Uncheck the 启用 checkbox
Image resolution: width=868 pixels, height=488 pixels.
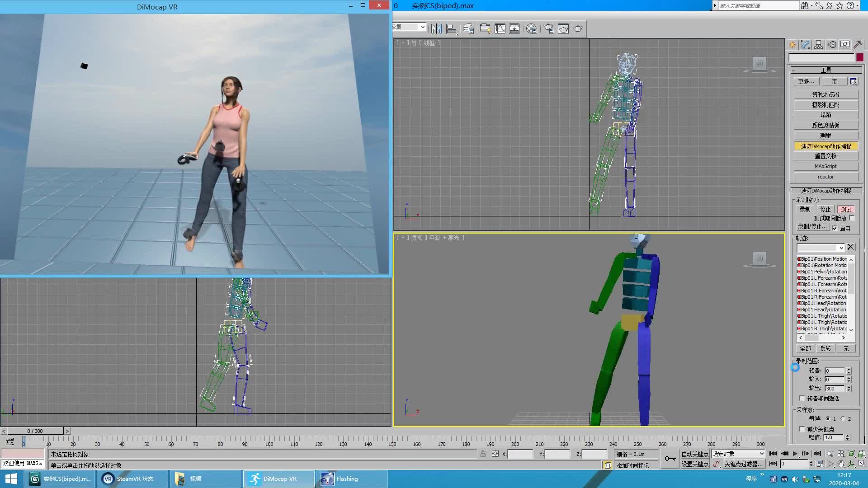[x=835, y=228]
